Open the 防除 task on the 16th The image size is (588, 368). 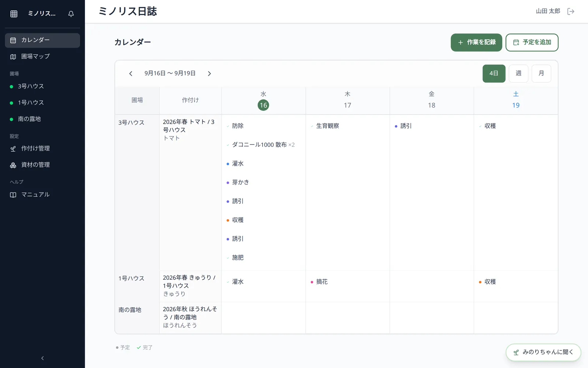click(263, 126)
